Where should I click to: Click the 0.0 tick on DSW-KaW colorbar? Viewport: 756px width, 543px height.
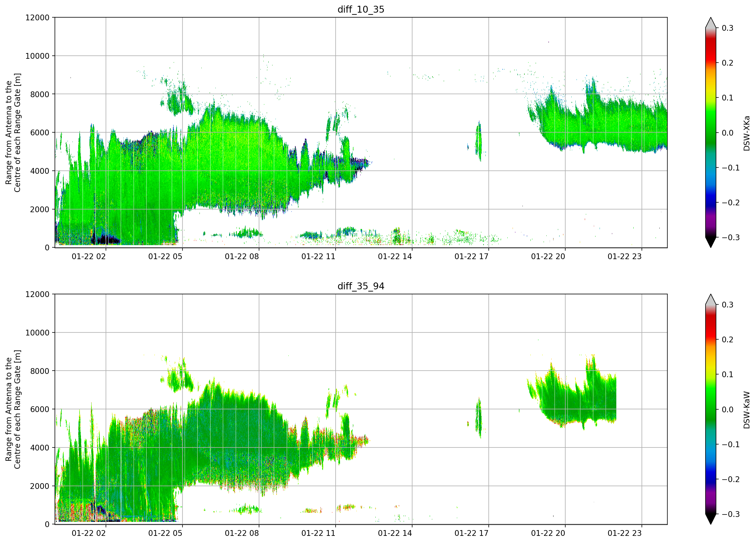[728, 410]
